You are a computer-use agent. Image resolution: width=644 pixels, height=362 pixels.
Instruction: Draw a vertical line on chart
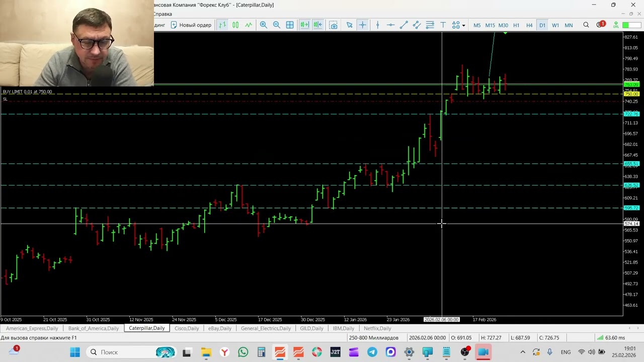[377, 25]
